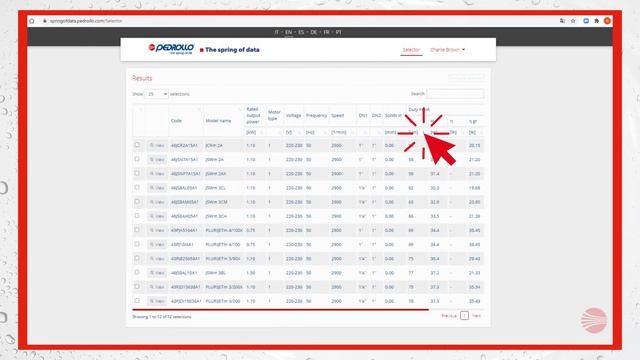Screen dimensions: 640x360
Task: Click View button for JSWm 3CL
Action: [x=157, y=188]
